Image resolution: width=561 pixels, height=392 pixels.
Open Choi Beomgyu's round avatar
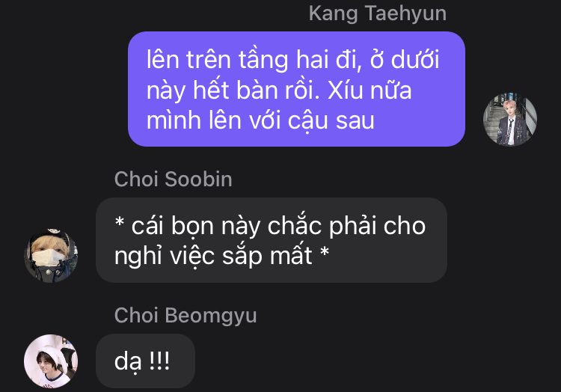click(x=51, y=361)
